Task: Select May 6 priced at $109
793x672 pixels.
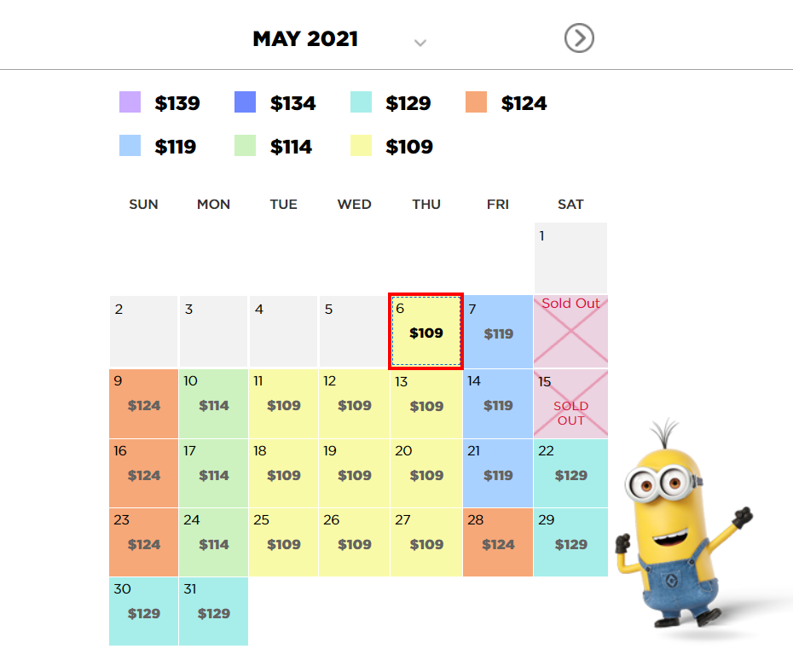Action: [425, 332]
